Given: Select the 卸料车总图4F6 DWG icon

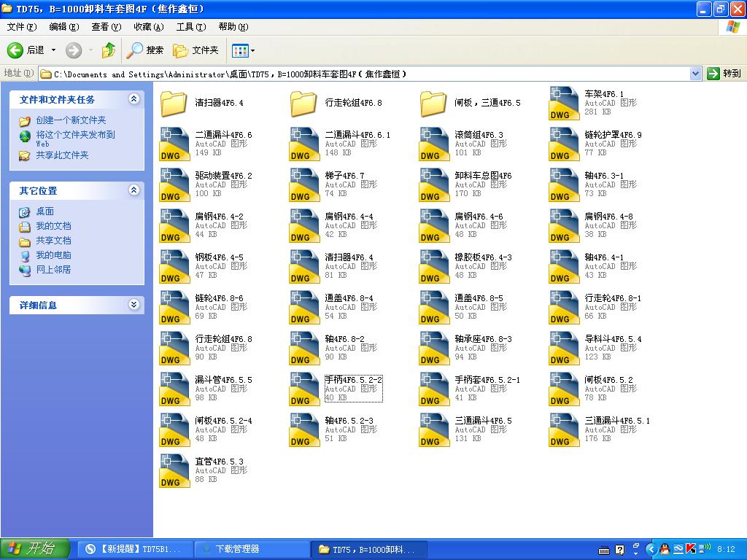Looking at the screenshot, I should coord(434,184).
